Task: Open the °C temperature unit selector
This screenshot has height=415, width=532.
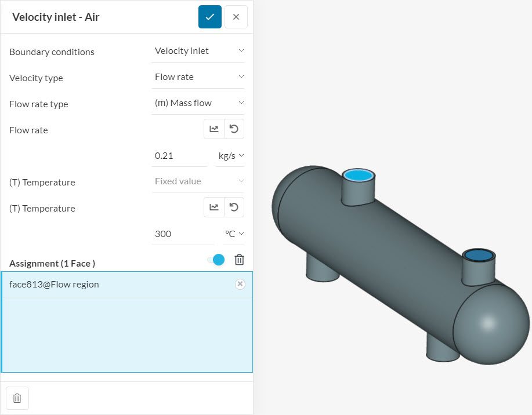Action: tap(233, 234)
